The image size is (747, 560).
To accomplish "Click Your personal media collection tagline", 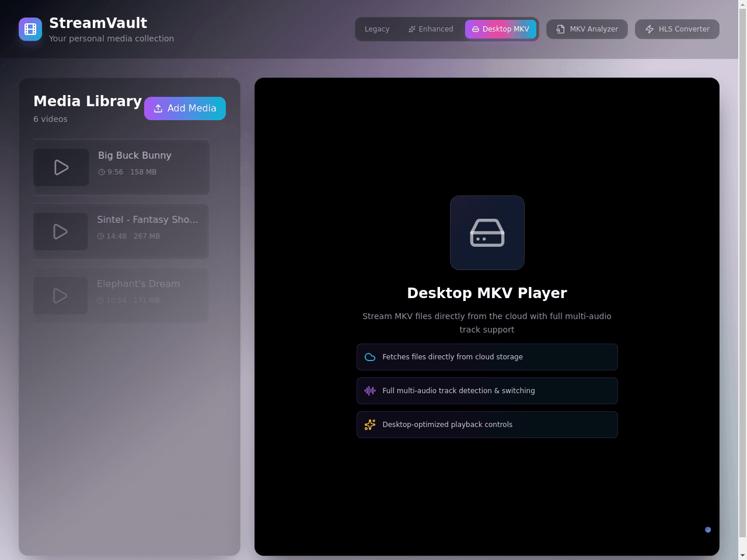I will (x=111, y=38).
